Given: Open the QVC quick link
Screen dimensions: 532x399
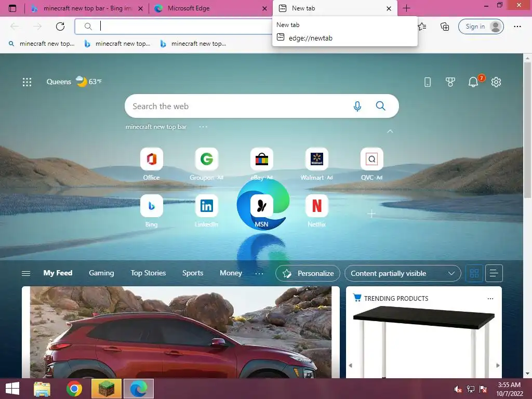Looking at the screenshot, I should [372, 164].
